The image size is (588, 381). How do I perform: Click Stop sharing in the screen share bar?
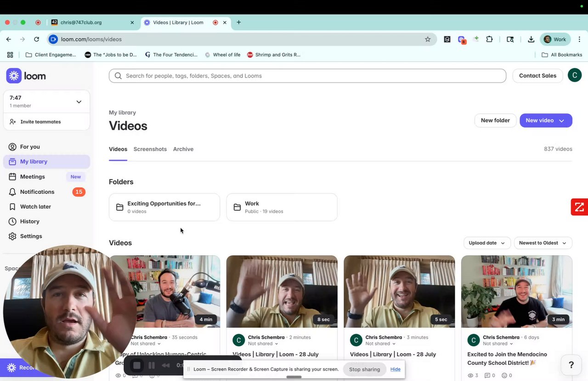click(365, 369)
